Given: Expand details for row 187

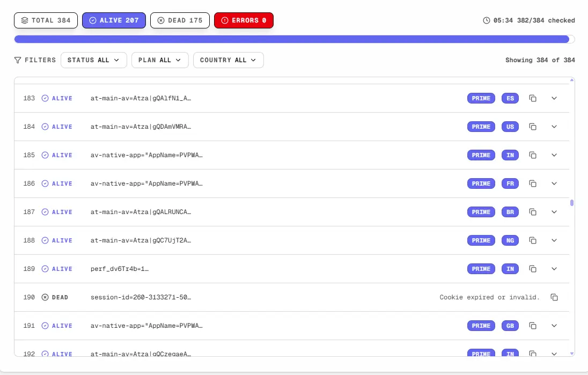Looking at the screenshot, I should 554,212.
